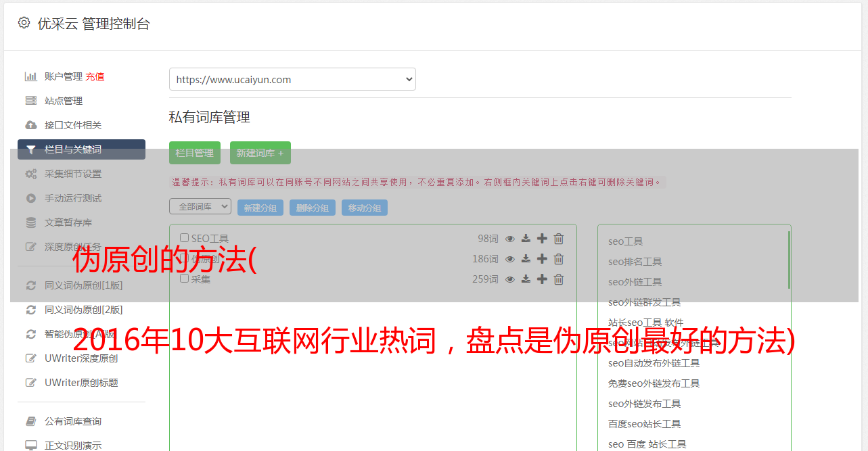Viewport: 868px width, 451px height.
Task: Select keyword seo外链工具 in list
Action: (x=635, y=282)
